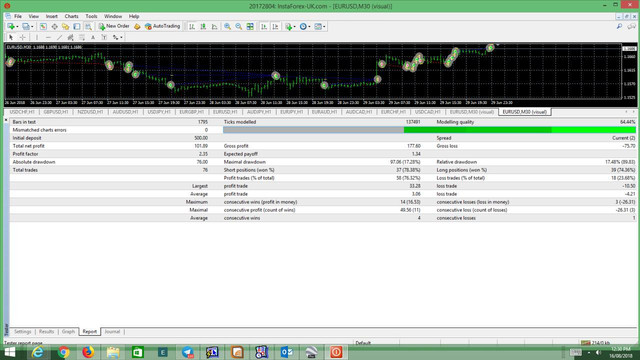Toggle the Terminal window icon
This screenshot has width=640, height=360.
tap(77, 27)
